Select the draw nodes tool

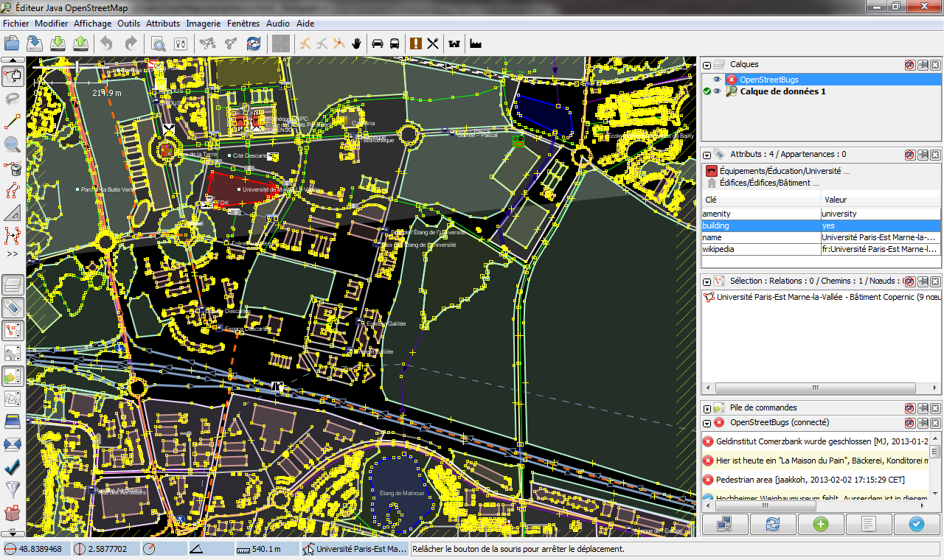tap(13, 122)
